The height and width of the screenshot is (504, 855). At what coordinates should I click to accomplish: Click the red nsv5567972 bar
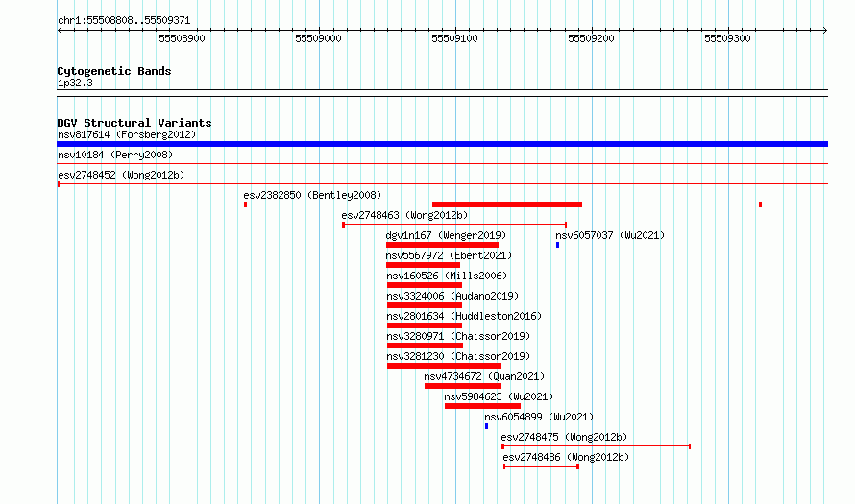click(423, 265)
